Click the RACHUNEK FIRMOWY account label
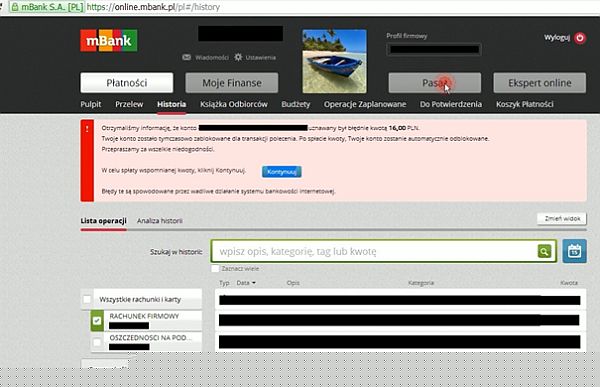The height and width of the screenshot is (387, 600). [x=144, y=316]
